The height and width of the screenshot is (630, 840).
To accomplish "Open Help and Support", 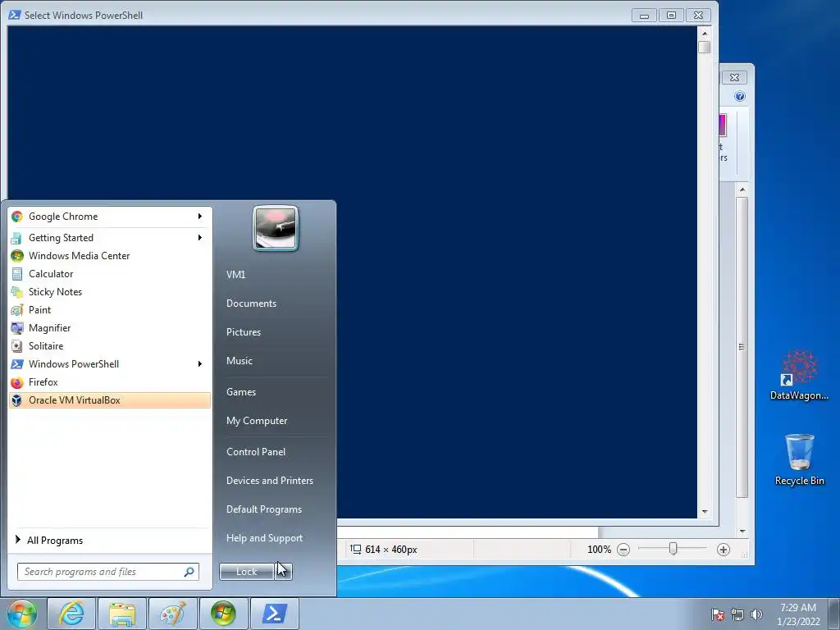I will (264, 538).
